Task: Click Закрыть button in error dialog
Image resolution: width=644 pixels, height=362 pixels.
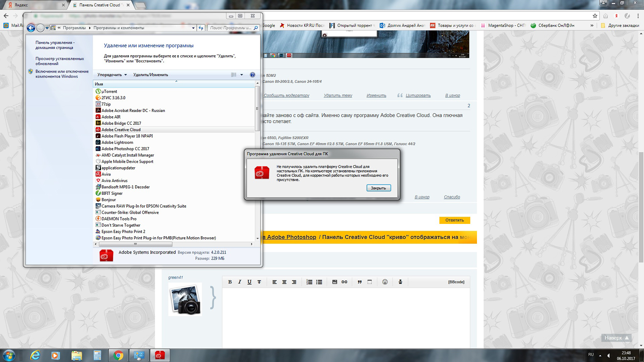Action: click(x=379, y=188)
